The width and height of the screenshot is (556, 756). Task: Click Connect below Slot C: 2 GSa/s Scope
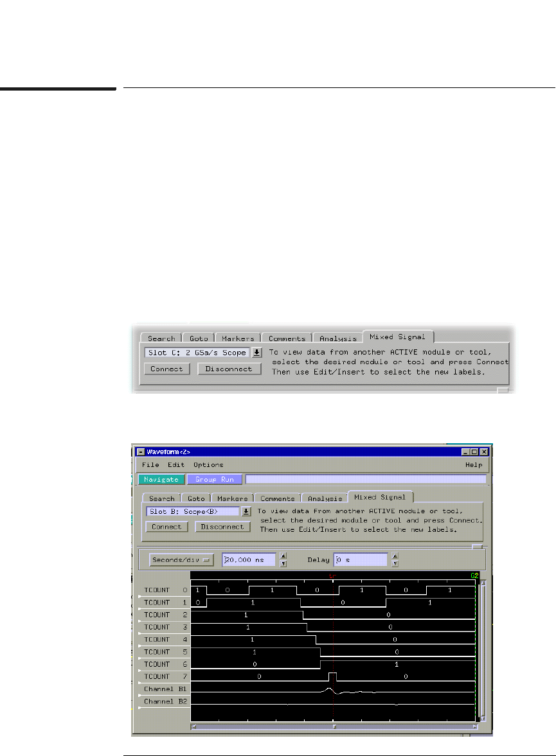(x=166, y=369)
